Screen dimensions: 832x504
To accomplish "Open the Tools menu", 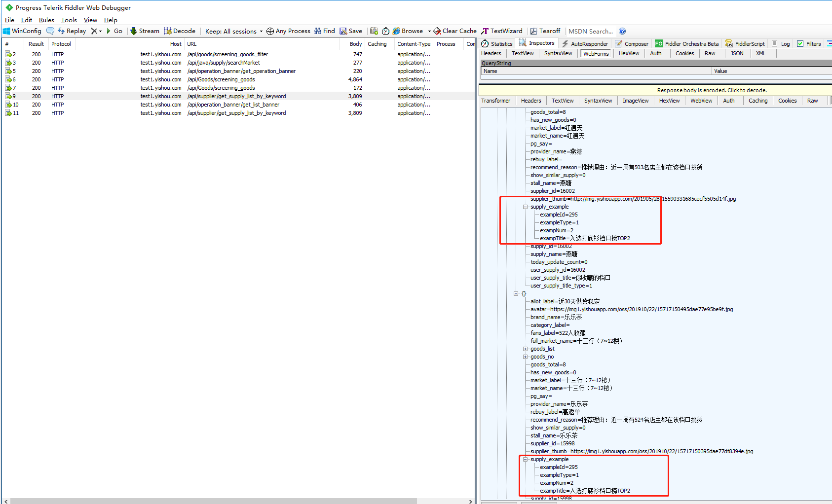I will click(x=69, y=20).
